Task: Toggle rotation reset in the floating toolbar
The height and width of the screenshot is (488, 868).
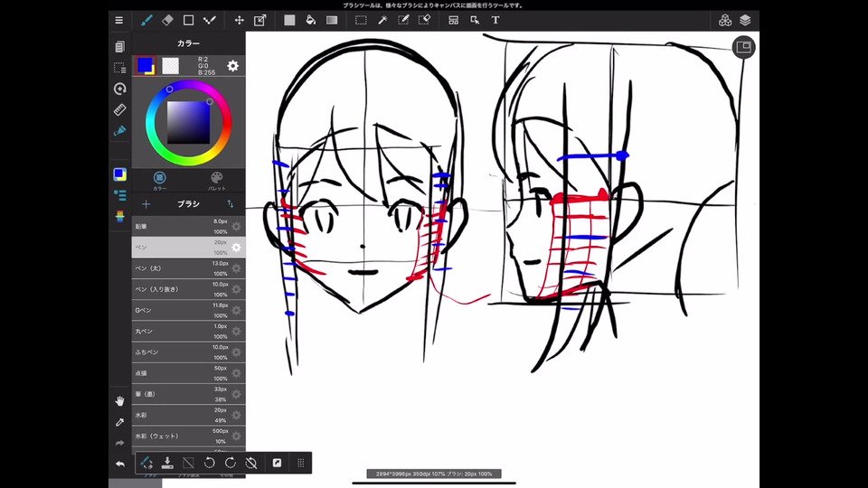Action: click(252, 463)
